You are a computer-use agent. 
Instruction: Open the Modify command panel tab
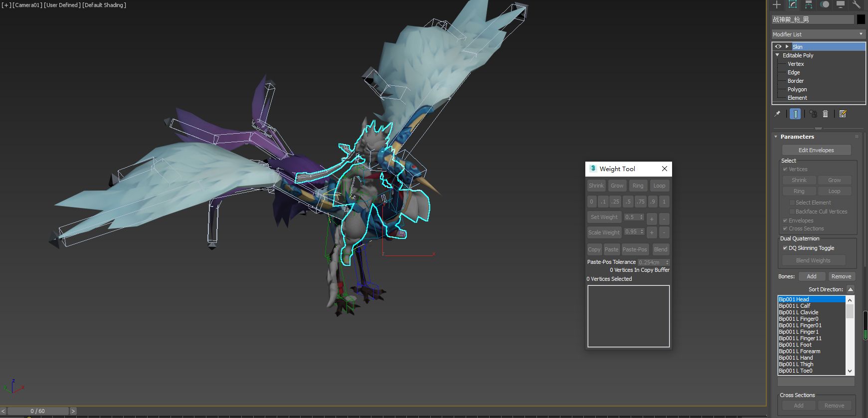[793, 4]
